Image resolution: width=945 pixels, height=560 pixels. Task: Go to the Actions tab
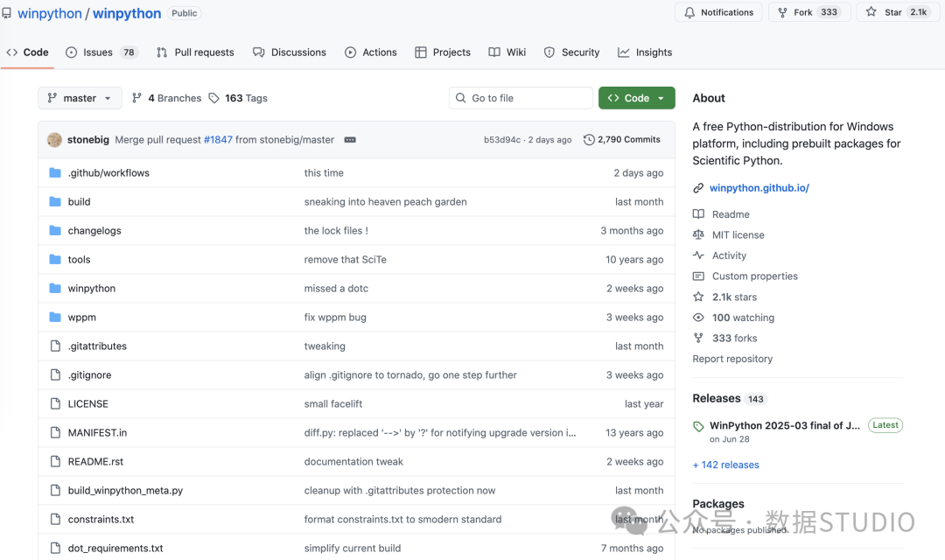point(371,52)
